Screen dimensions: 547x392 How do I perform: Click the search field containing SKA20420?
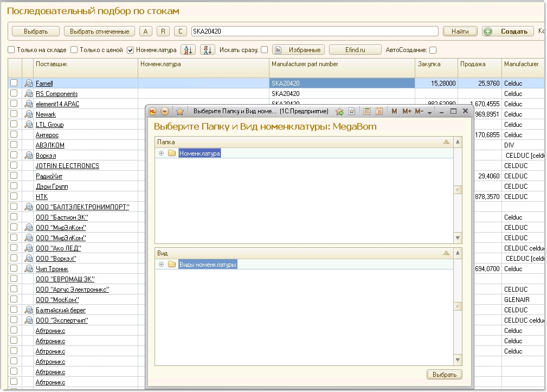click(314, 31)
